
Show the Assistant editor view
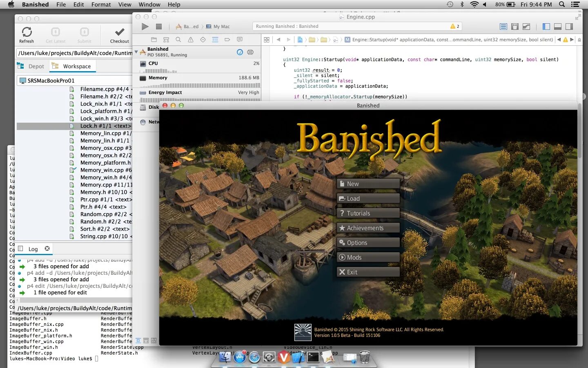pyautogui.click(x=515, y=27)
